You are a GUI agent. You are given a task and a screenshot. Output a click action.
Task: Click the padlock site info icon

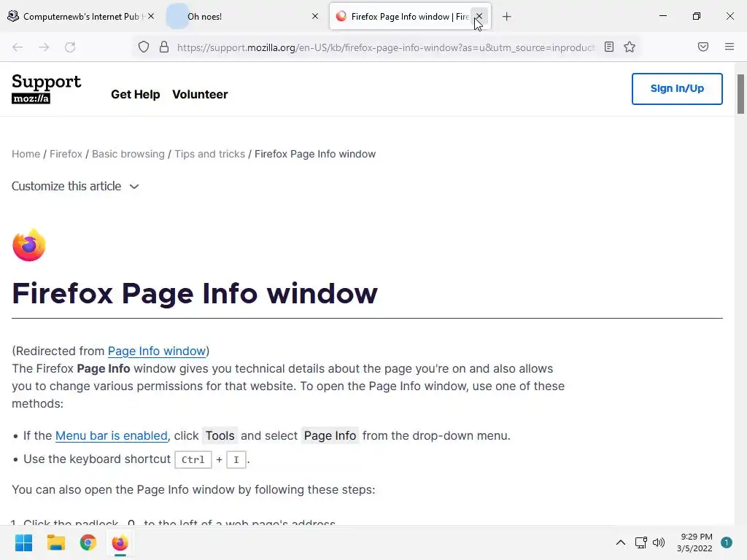point(164,47)
